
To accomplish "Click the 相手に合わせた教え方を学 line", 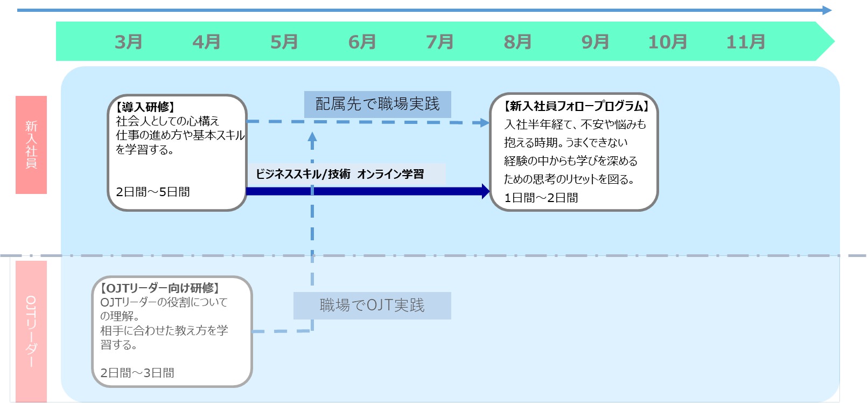I will [x=164, y=330].
